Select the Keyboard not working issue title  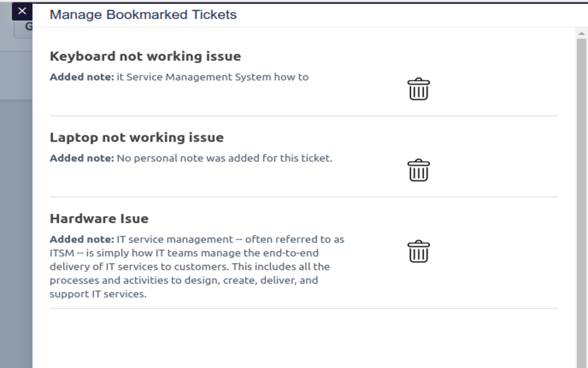(145, 56)
